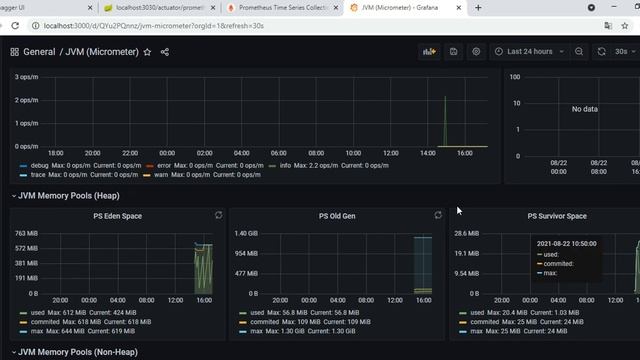Toggle the debug series in log legend

coord(40,165)
